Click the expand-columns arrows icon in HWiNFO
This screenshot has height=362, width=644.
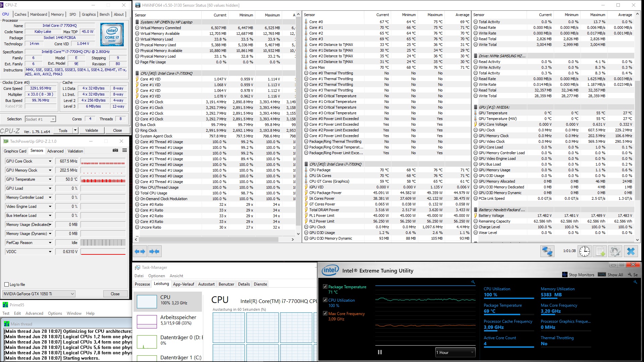[x=140, y=251]
